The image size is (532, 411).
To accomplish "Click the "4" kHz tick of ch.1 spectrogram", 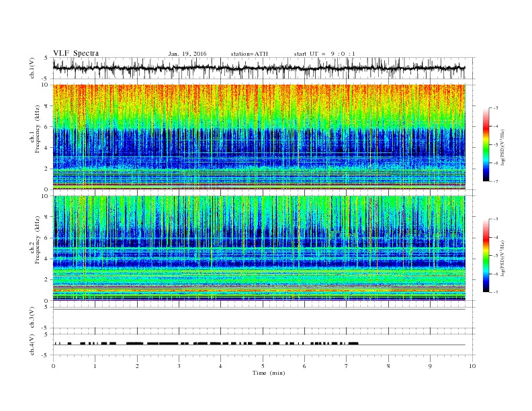I will coord(46,148).
